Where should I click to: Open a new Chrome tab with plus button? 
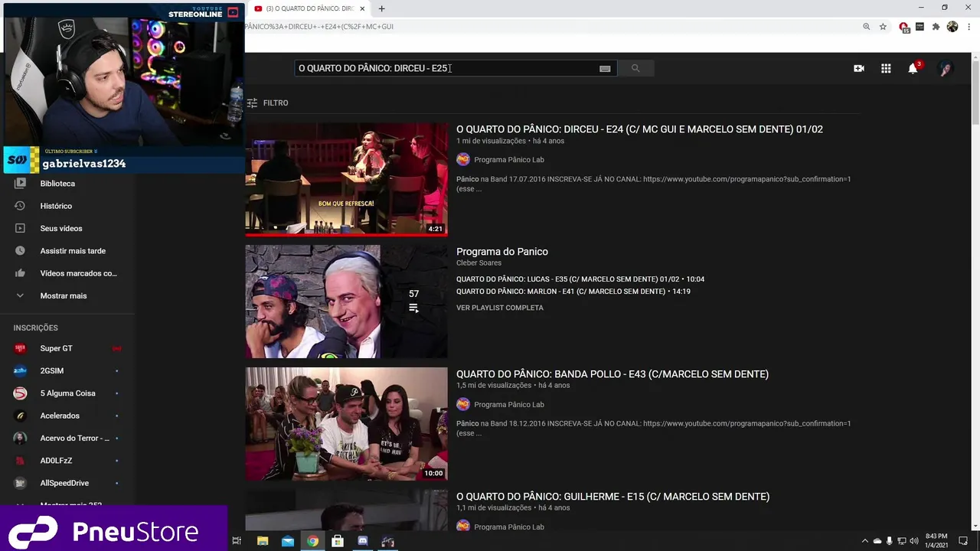[381, 8]
